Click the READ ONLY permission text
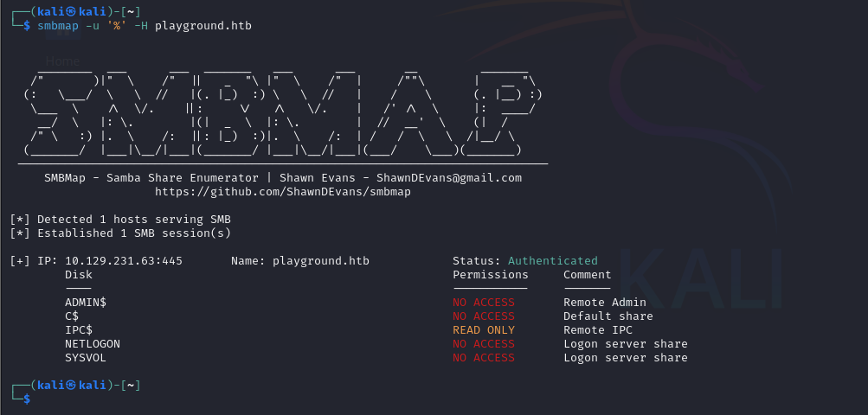Screen dimensions: 868x415 click(484, 329)
